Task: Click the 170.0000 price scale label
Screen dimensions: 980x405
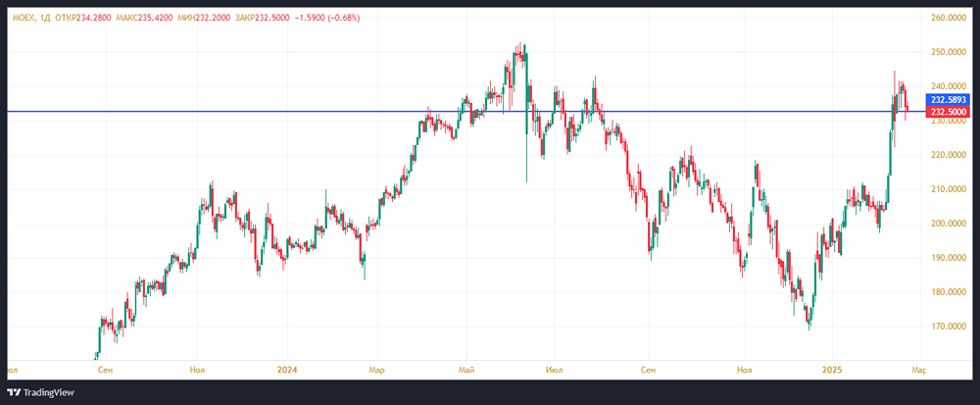Action: click(948, 327)
